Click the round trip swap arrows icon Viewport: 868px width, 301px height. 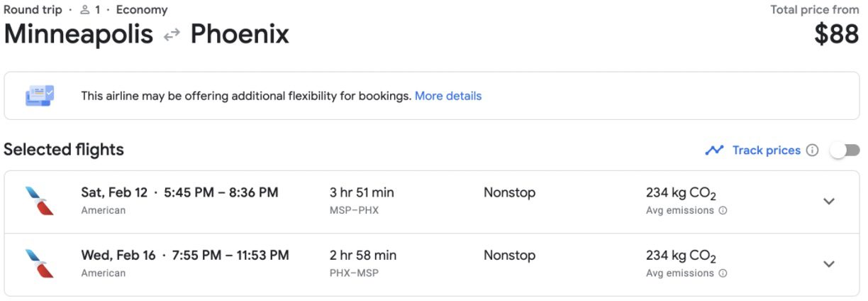click(172, 35)
